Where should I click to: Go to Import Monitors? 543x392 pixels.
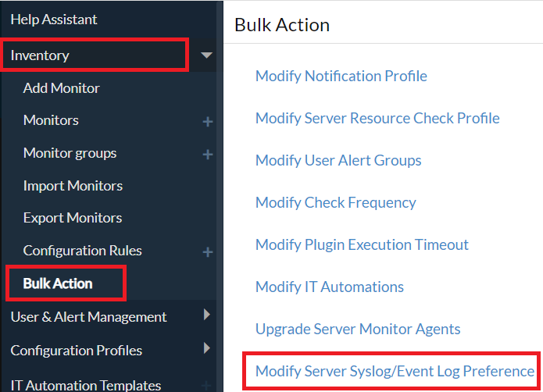(73, 186)
